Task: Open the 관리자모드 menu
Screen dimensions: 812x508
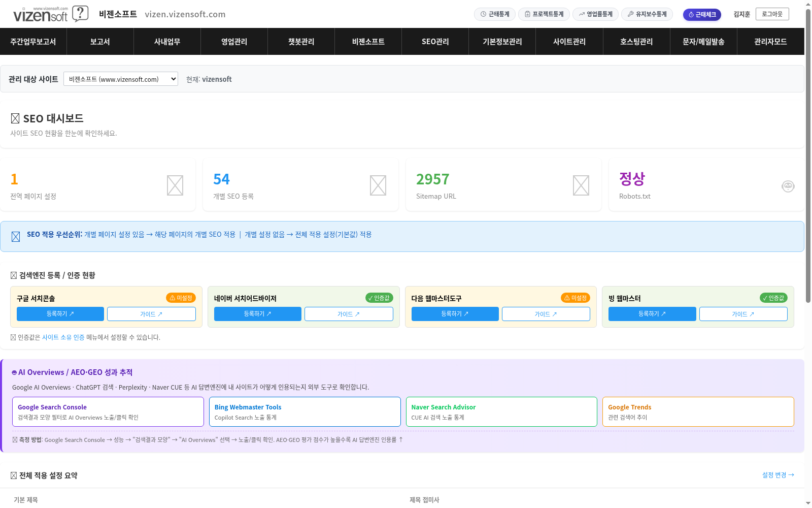Action: tap(770, 42)
